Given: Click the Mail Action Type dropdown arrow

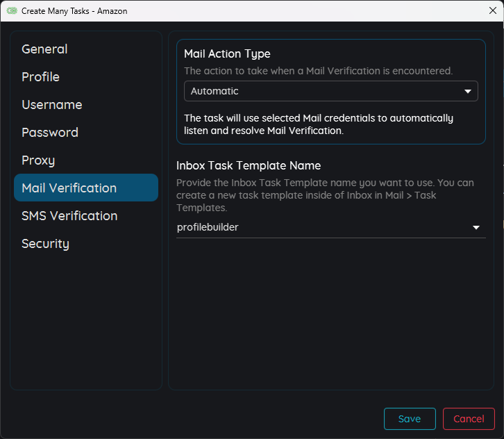Looking at the screenshot, I should (468, 91).
